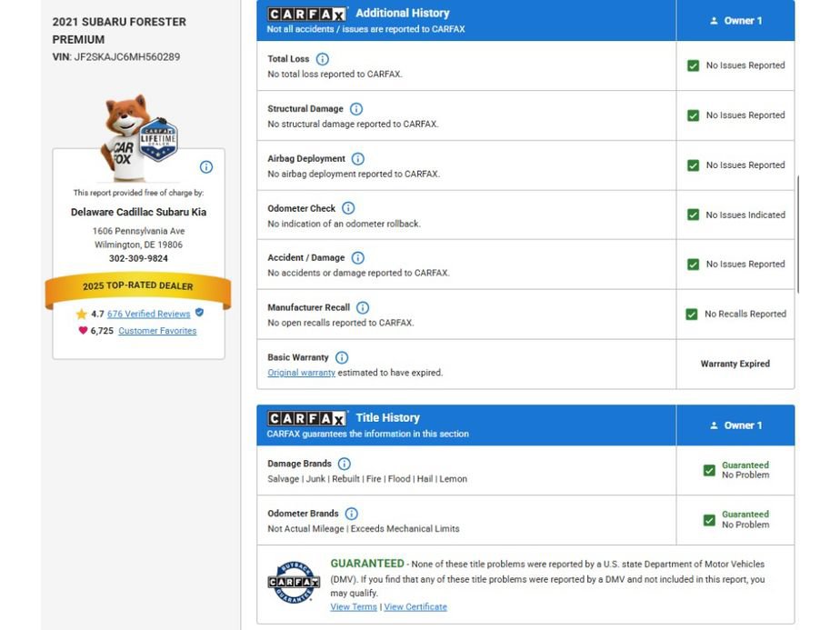This screenshot has height=630, width=840.
Task: Click the No Recalls Reported checkmark
Action: pyautogui.click(x=692, y=314)
